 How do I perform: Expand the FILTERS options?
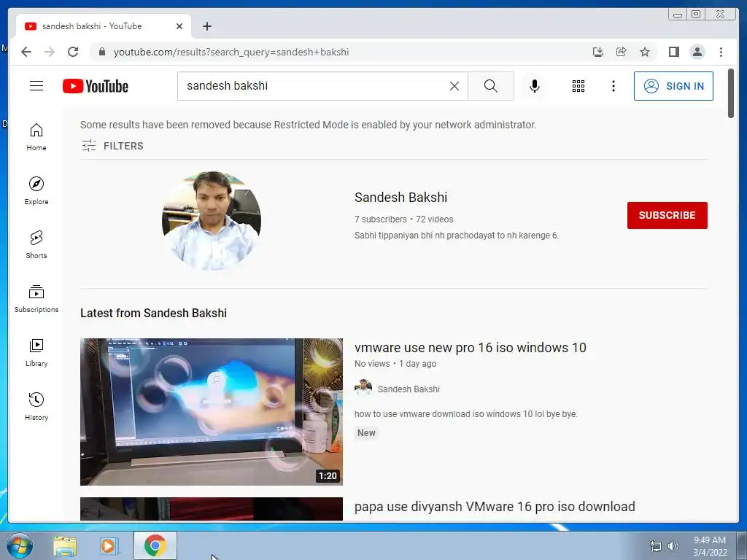click(x=112, y=146)
